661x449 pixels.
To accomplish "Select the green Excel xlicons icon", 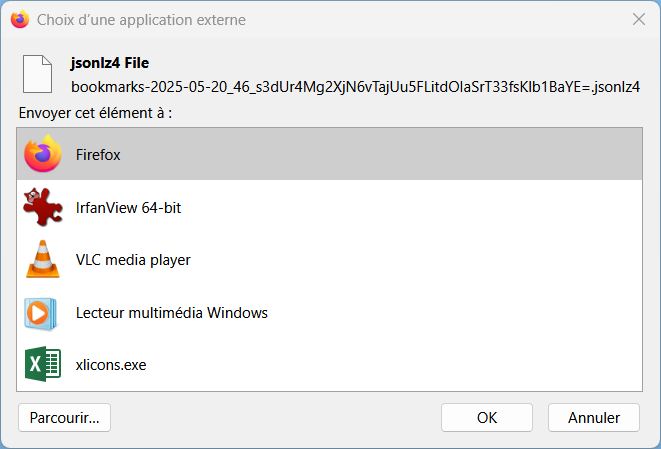I will coord(43,364).
